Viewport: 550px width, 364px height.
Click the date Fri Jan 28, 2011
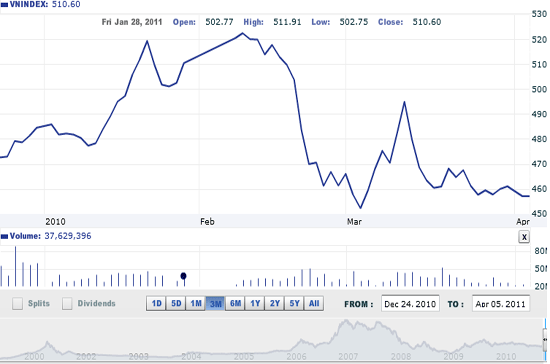pos(132,22)
